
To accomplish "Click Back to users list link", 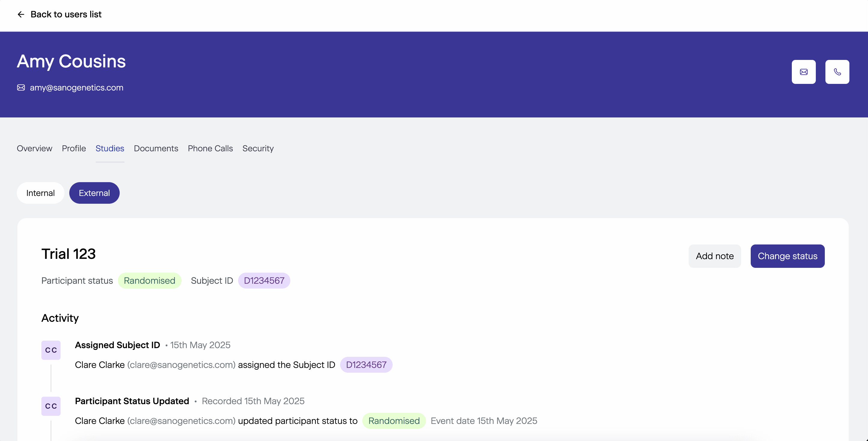I will (x=66, y=14).
